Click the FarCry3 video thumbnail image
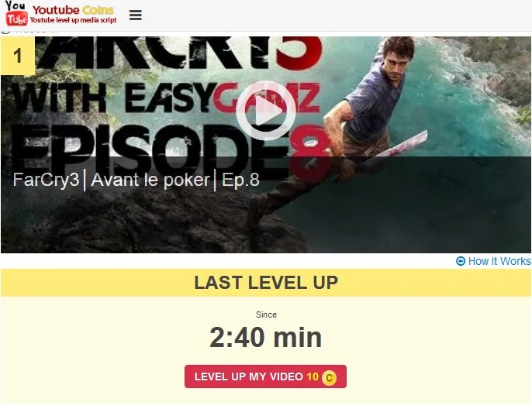 pyautogui.click(x=266, y=145)
